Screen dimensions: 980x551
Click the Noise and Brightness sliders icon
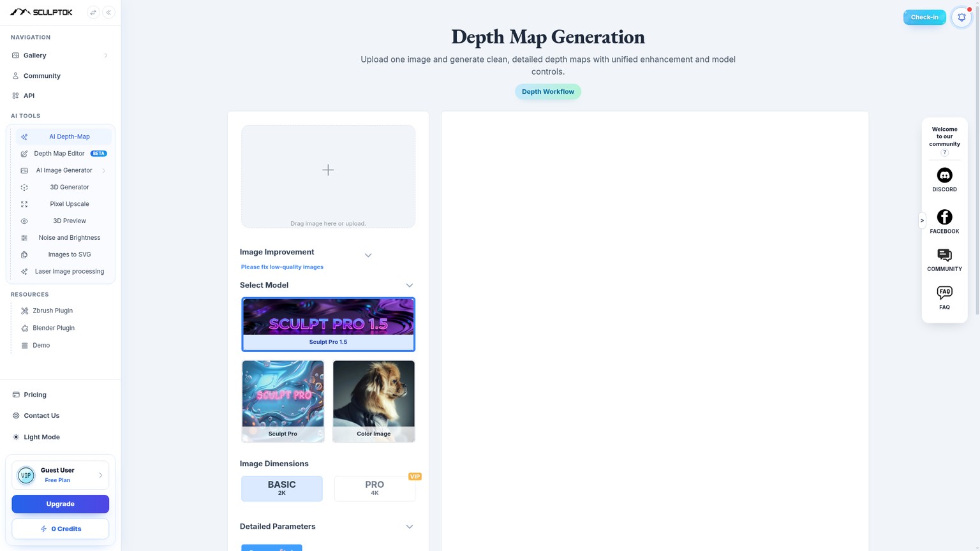(24, 238)
